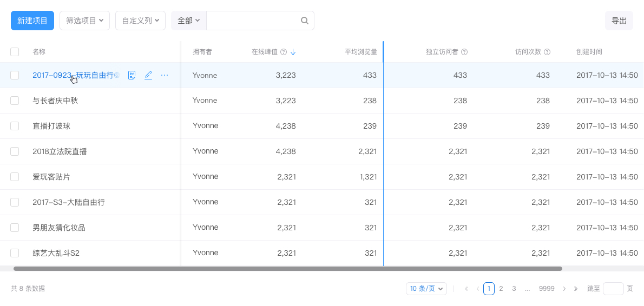Select checkbox for 综艺大乱斗S2
Viewport: 644px width, 306px height.
[15, 253]
